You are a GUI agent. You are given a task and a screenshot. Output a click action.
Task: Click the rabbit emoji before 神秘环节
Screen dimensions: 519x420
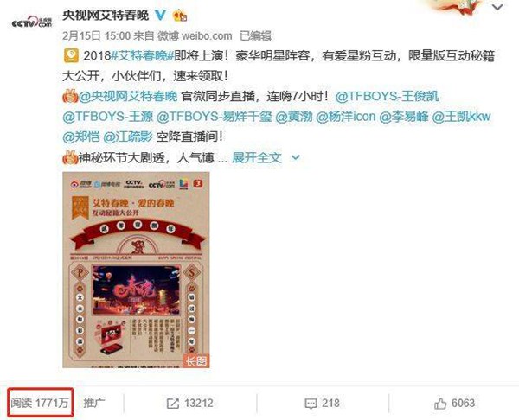70,157
